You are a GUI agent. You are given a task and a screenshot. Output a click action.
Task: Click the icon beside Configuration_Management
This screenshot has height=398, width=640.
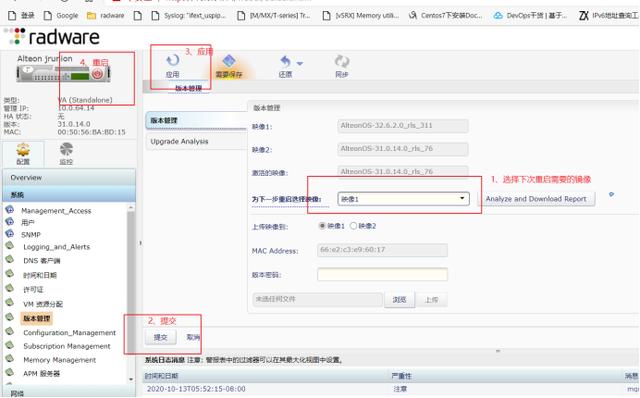(9, 331)
